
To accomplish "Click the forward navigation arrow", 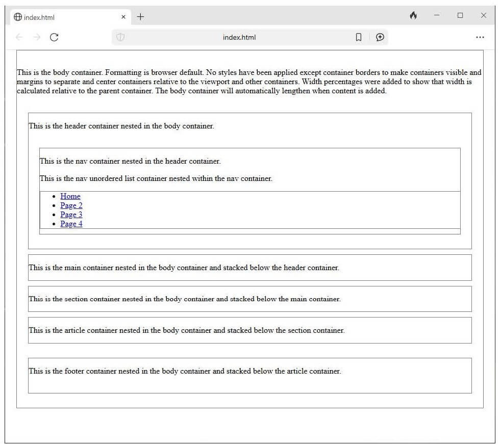I will click(37, 37).
